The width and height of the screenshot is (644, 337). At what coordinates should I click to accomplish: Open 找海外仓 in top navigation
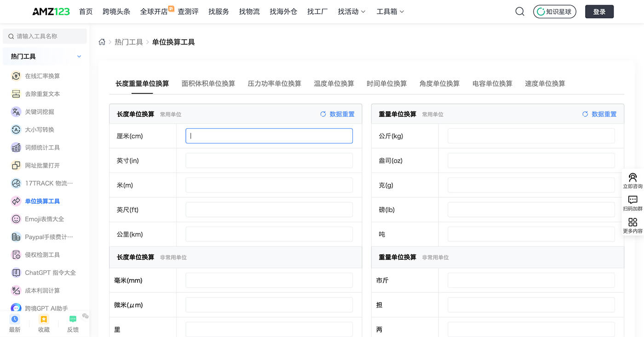283,11
